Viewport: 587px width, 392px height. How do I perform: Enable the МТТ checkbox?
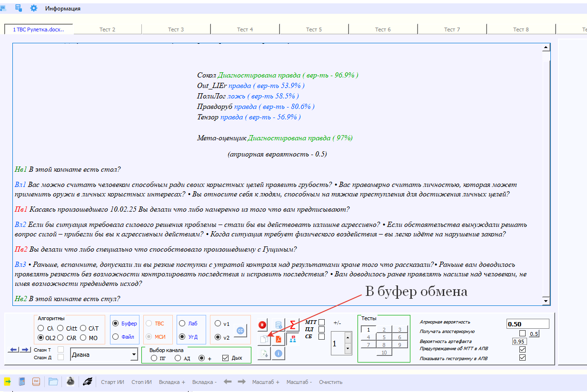click(x=322, y=322)
